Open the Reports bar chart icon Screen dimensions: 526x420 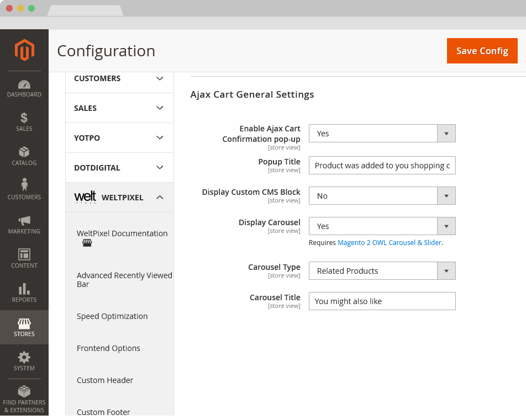(x=24, y=289)
